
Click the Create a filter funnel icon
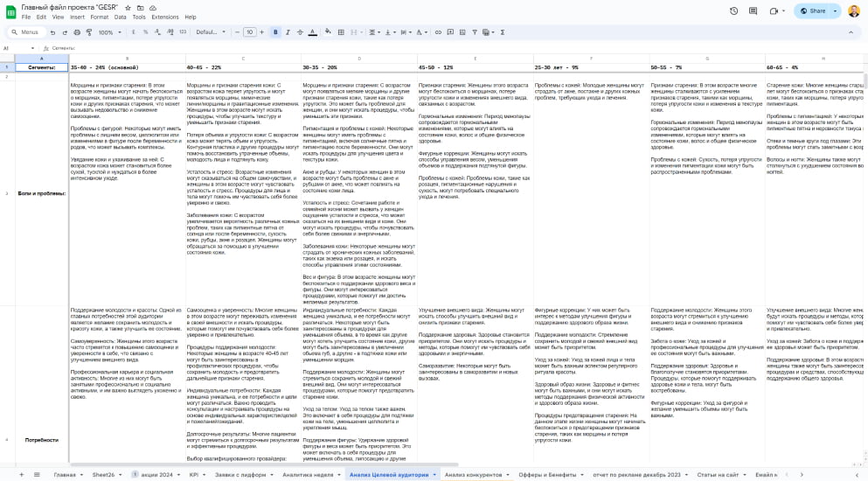pyautogui.click(x=475, y=32)
